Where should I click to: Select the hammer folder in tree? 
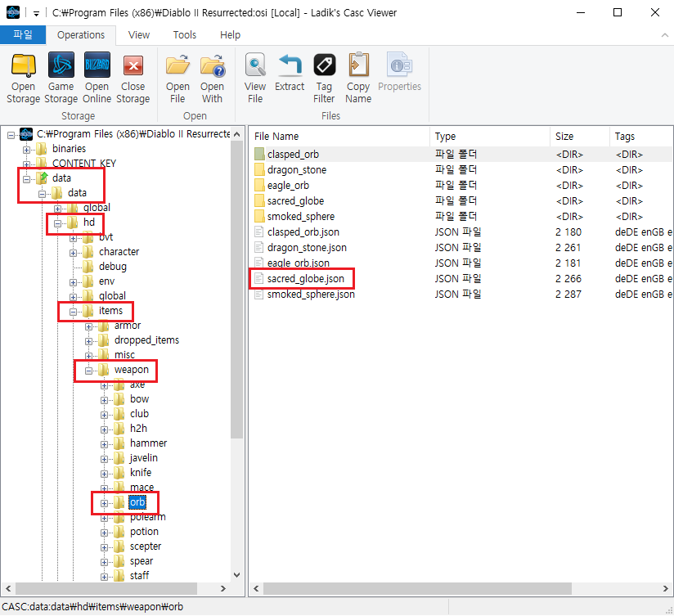(x=148, y=443)
